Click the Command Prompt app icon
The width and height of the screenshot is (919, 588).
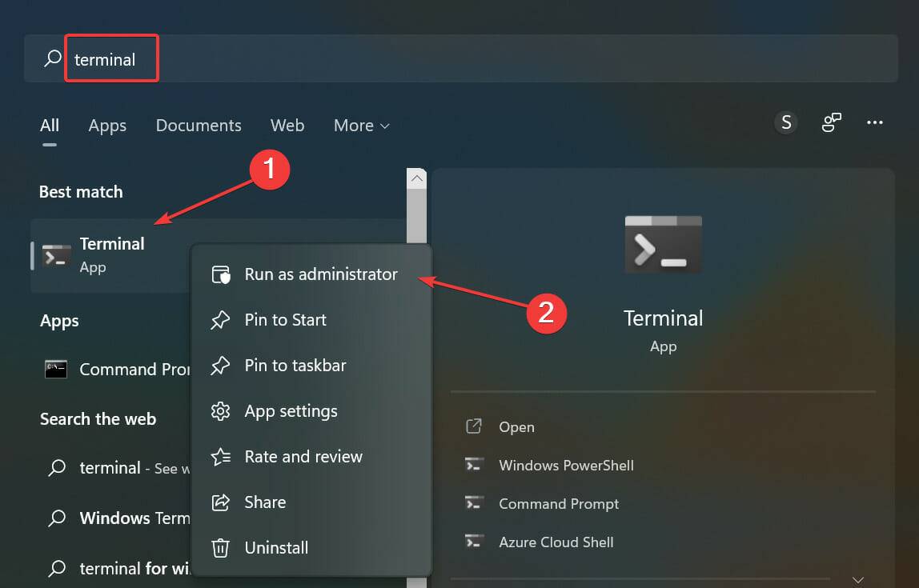56,369
